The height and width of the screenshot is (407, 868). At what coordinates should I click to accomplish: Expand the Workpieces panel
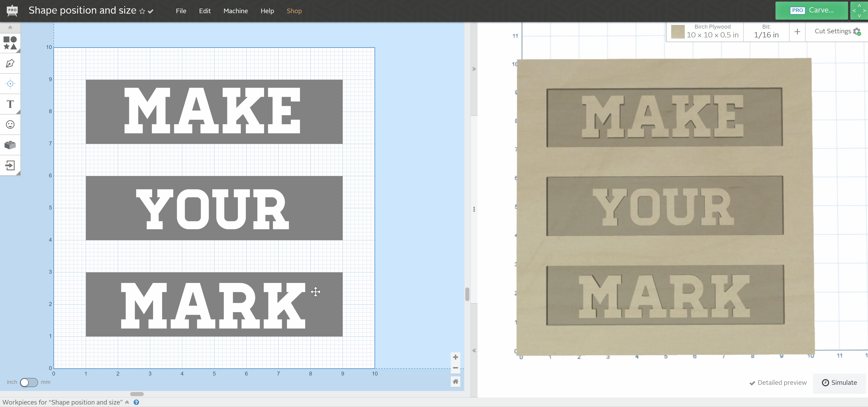click(x=127, y=402)
